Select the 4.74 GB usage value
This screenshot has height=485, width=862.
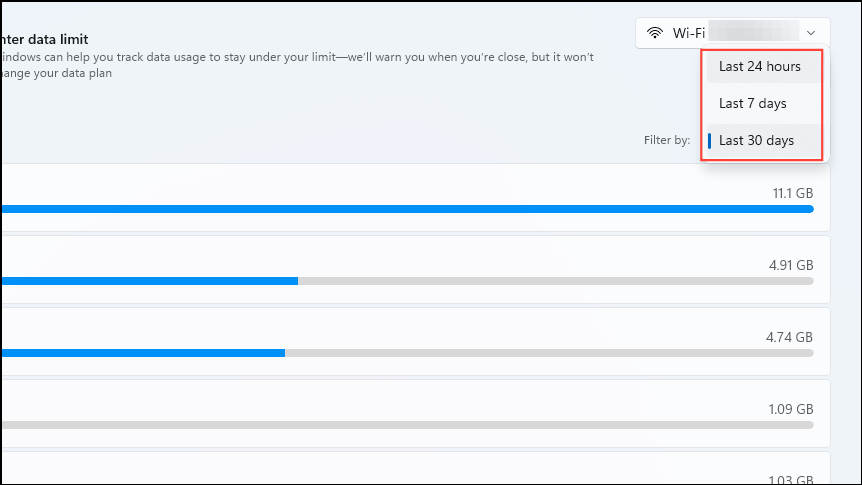(x=789, y=337)
